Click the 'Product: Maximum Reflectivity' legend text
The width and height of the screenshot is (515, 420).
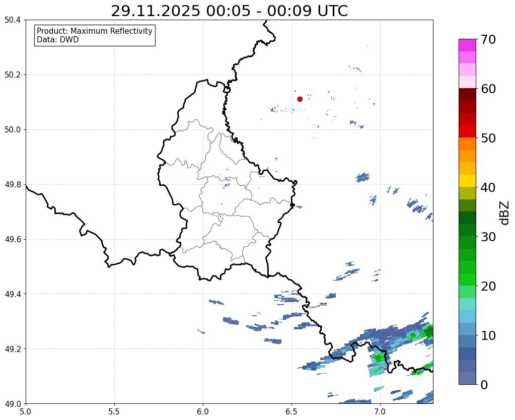coord(95,31)
